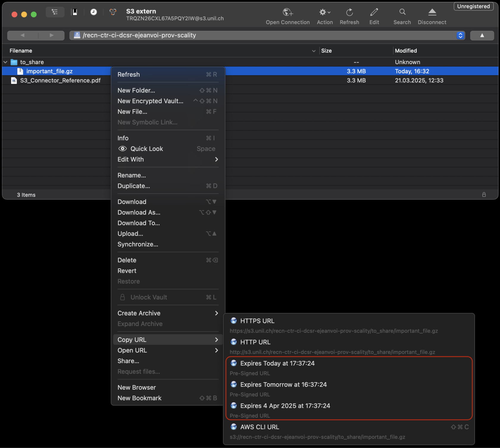Click the Edit pencil icon

(x=374, y=13)
